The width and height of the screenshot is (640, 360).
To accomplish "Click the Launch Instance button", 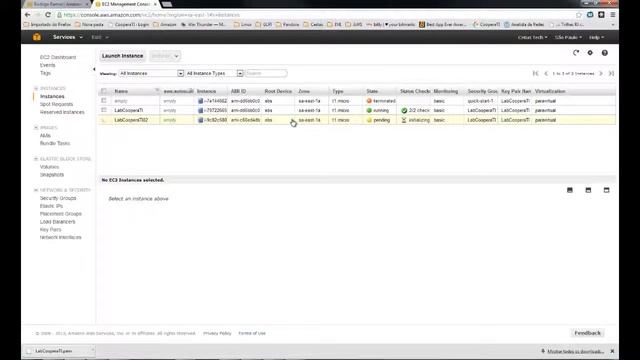I will coord(122,56).
